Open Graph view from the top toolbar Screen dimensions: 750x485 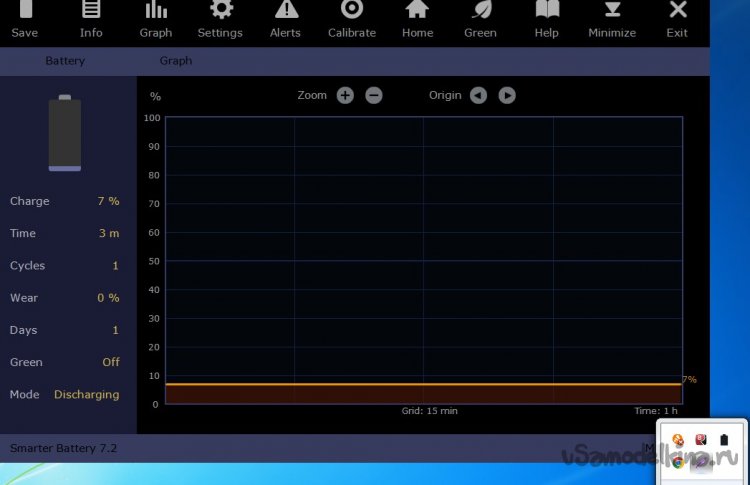[156, 18]
